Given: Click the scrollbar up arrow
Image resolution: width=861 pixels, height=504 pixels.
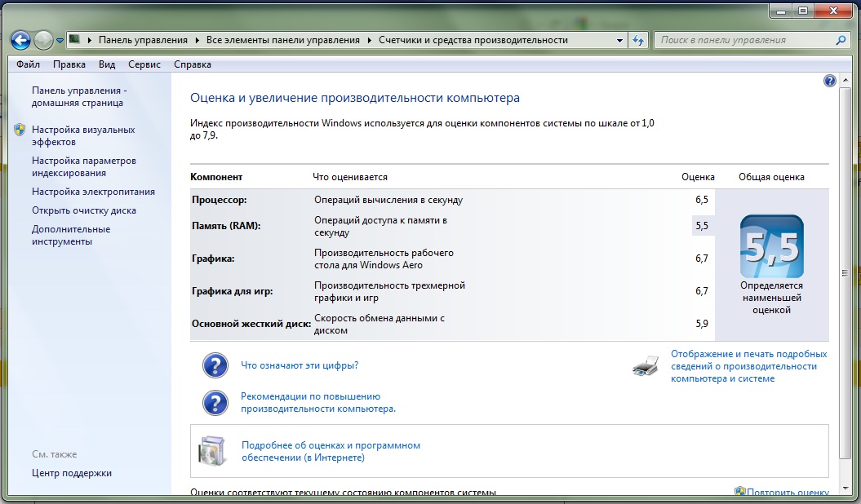Looking at the screenshot, I should [845, 82].
